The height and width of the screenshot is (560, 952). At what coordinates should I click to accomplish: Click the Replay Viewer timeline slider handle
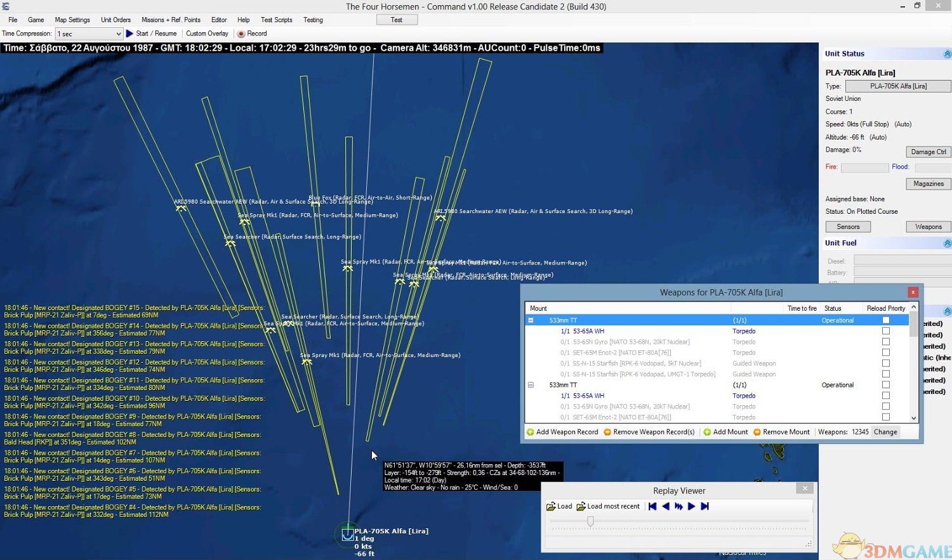point(590,521)
